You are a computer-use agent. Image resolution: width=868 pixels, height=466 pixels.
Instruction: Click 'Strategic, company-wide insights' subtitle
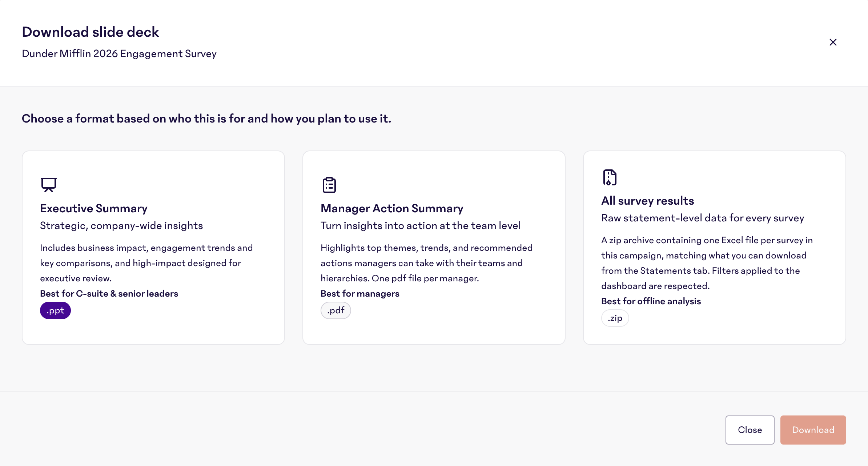[x=121, y=226]
